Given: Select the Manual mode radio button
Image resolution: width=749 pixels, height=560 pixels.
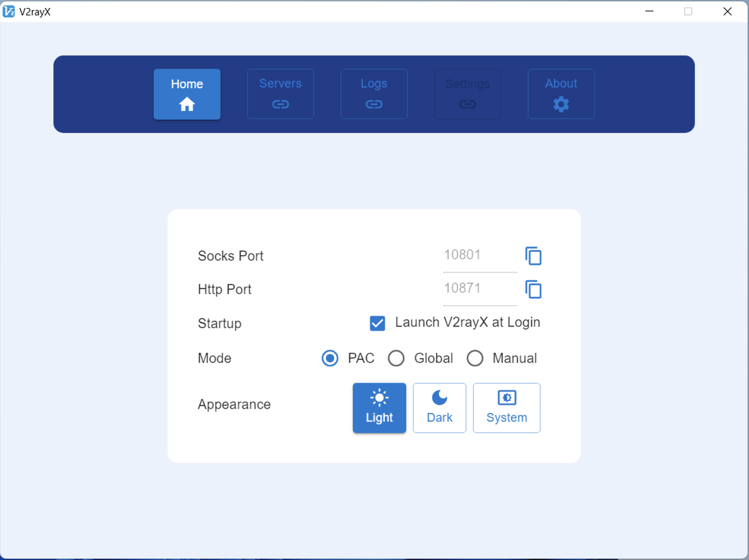Looking at the screenshot, I should pos(475,358).
